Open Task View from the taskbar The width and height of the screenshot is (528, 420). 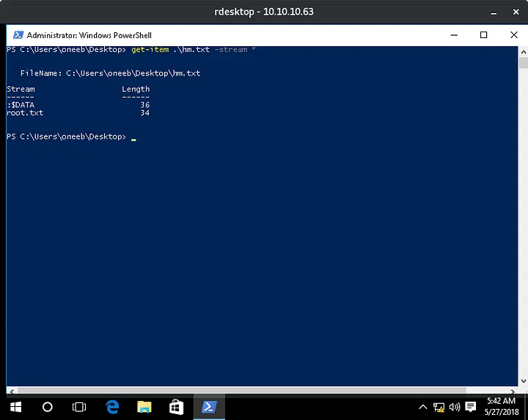point(79,407)
